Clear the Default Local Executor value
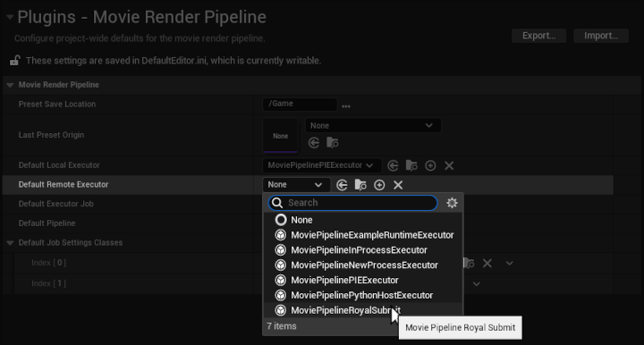This screenshot has width=644, height=345. click(449, 165)
